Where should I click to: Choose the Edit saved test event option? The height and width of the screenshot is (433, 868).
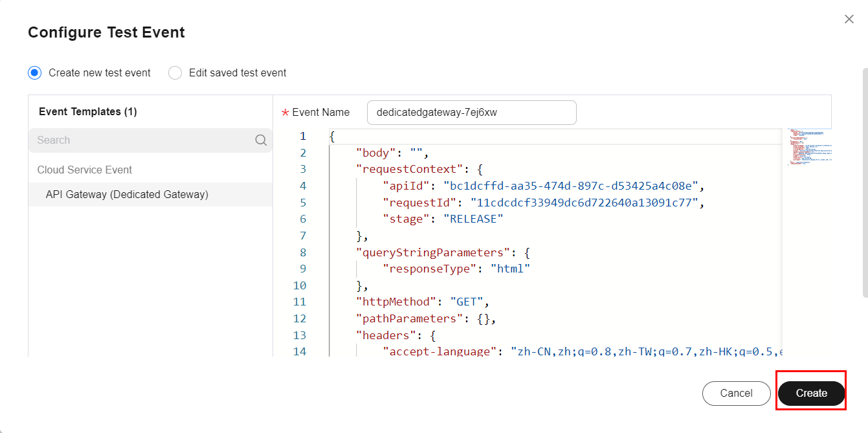point(175,73)
